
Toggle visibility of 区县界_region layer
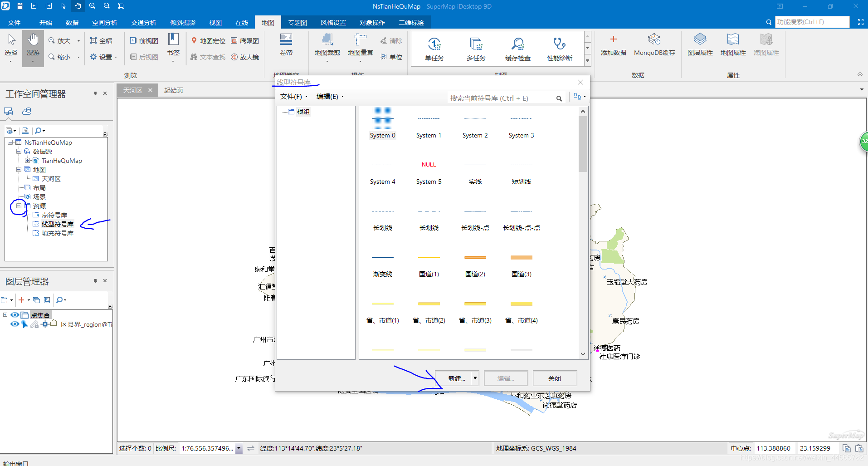[15, 324]
